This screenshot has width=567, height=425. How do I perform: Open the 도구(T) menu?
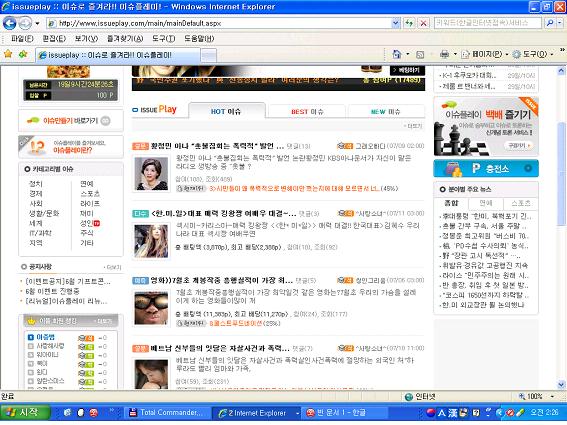tap(163, 38)
